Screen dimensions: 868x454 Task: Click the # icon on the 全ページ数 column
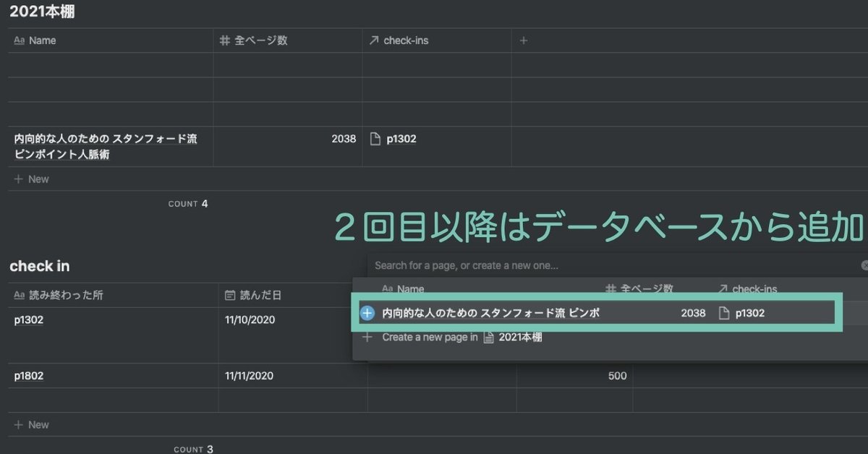point(224,40)
